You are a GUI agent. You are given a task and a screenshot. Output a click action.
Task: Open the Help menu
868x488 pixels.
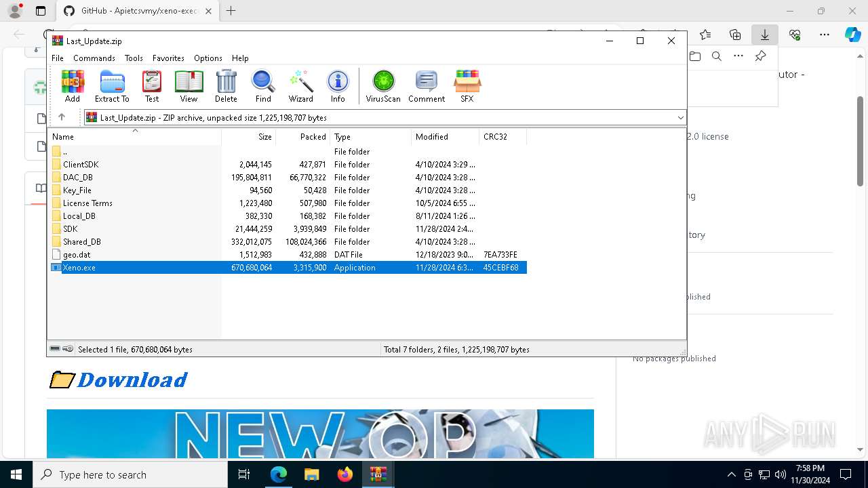[x=240, y=58]
